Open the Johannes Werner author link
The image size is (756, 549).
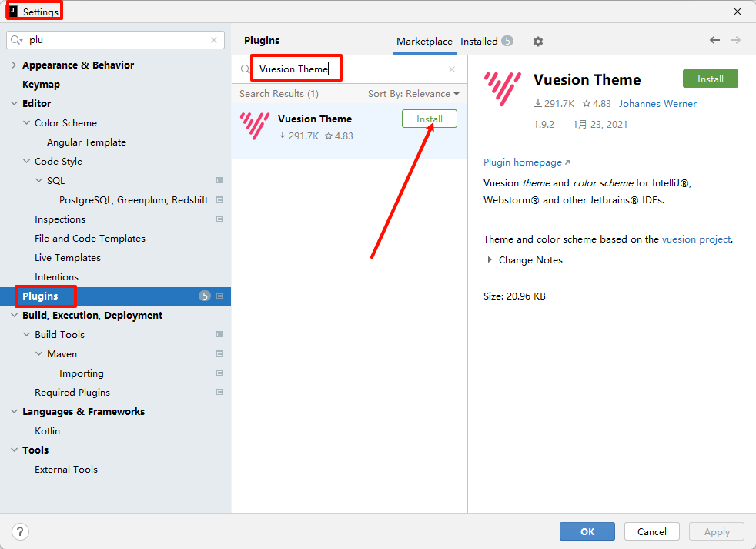click(x=657, y=104)
